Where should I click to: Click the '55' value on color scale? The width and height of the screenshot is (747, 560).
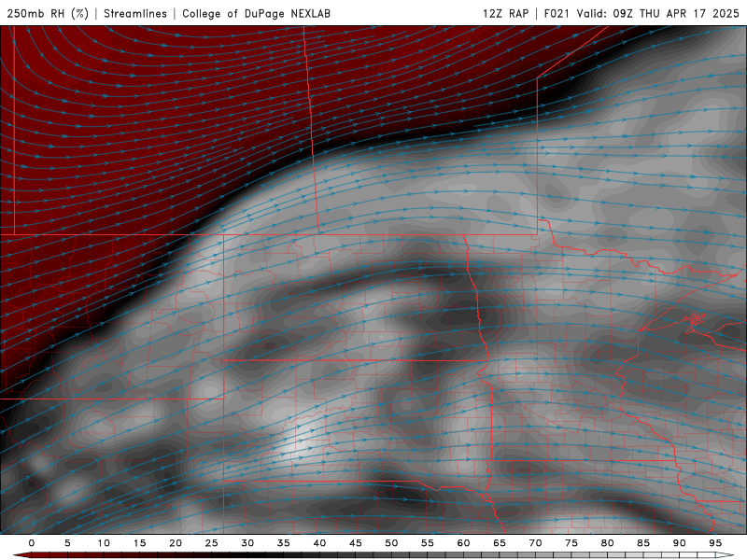[x=428, y=543]
